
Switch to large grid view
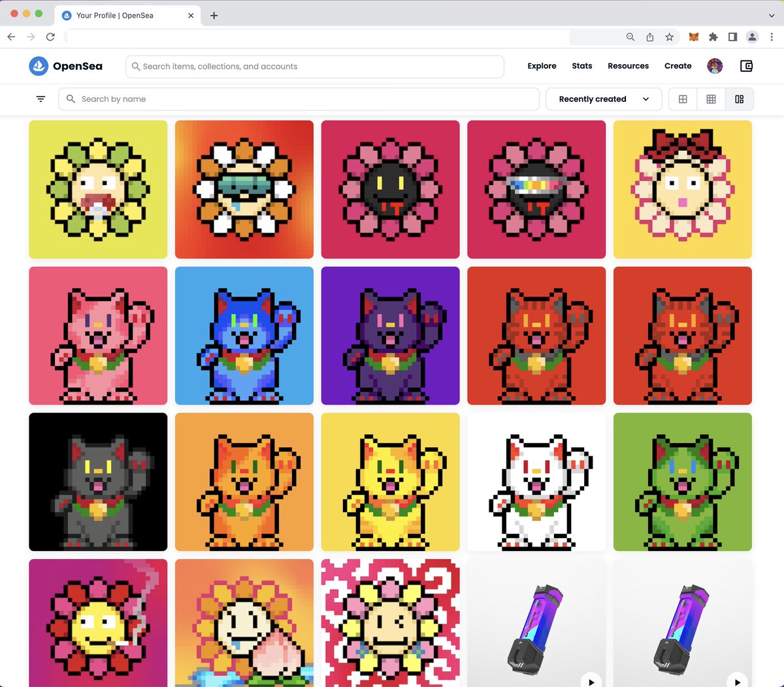[x=683, y=99]
